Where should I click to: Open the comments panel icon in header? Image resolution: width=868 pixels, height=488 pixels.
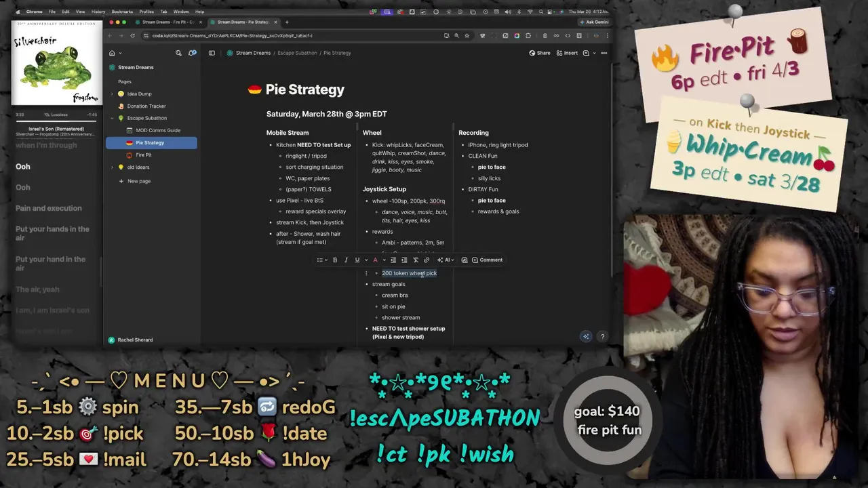coord(587,53)
